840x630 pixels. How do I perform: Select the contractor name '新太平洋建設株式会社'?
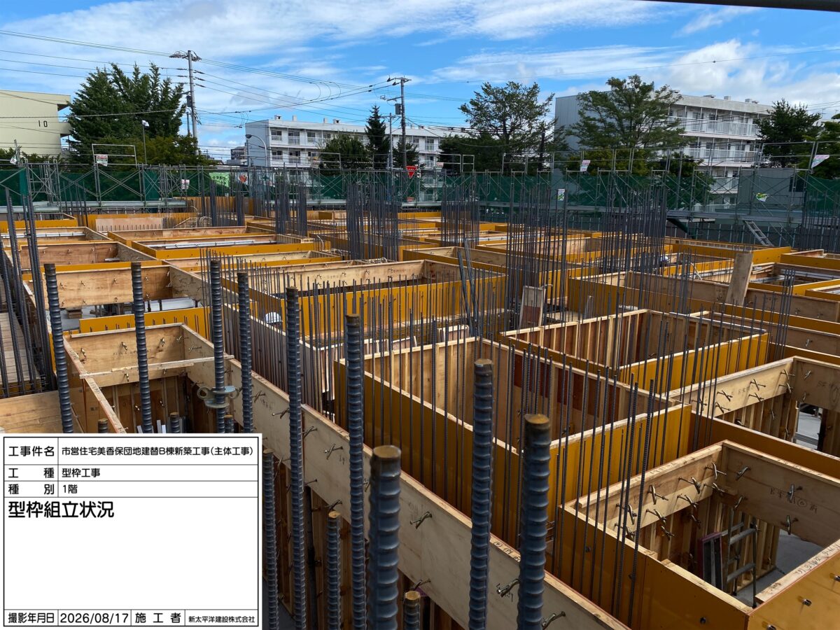click(222, 619)
